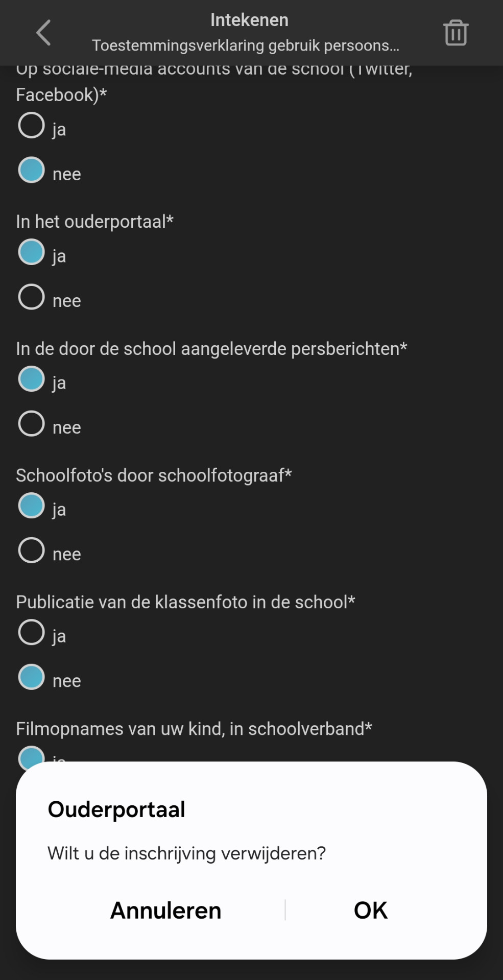Tap the Ouderportaal dialog title
The width and height of the screenshot is (503, 980).
click(x=116, y=810)
